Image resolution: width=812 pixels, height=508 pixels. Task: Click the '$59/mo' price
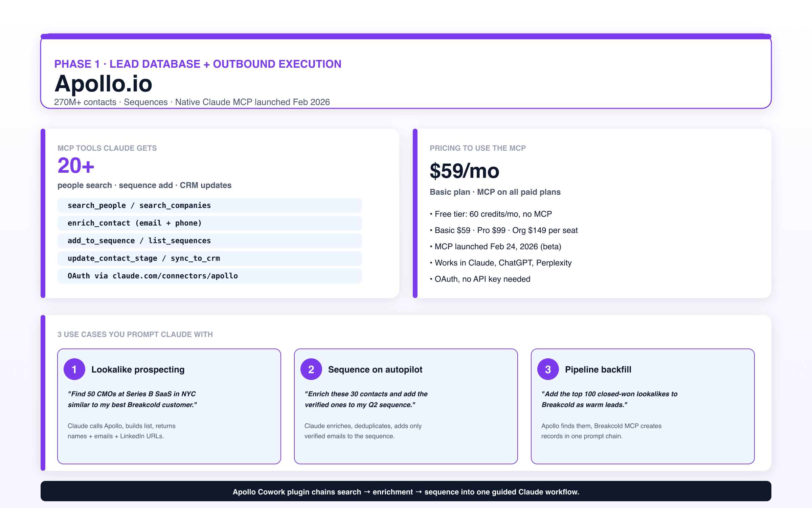(465, 171)
